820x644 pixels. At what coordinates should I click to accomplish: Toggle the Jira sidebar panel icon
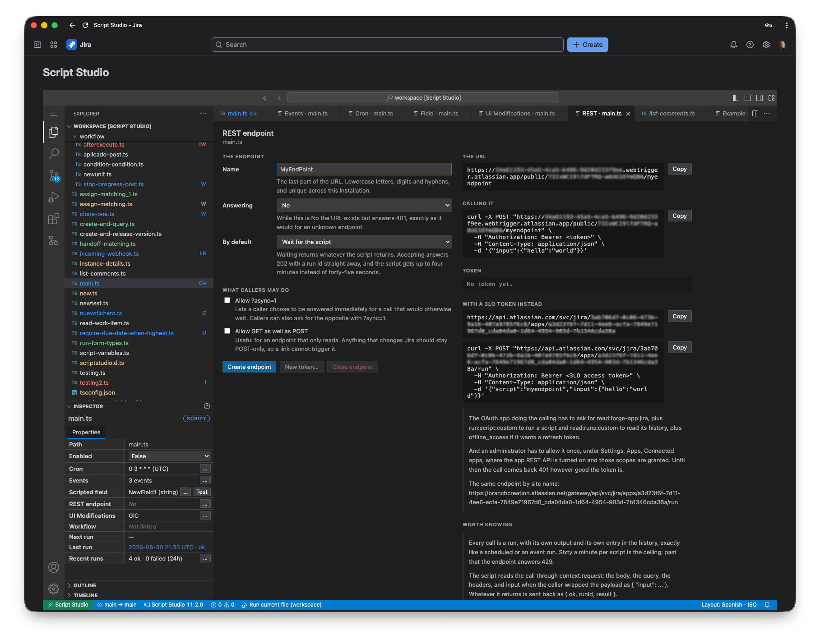37,45
